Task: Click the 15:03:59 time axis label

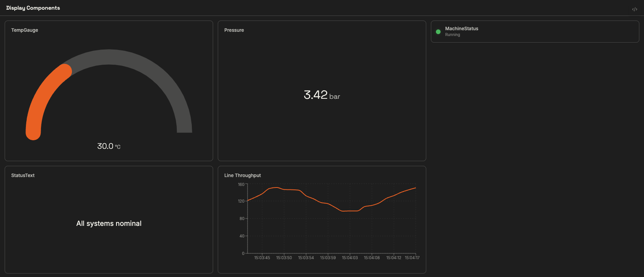Action: point(328,258)
